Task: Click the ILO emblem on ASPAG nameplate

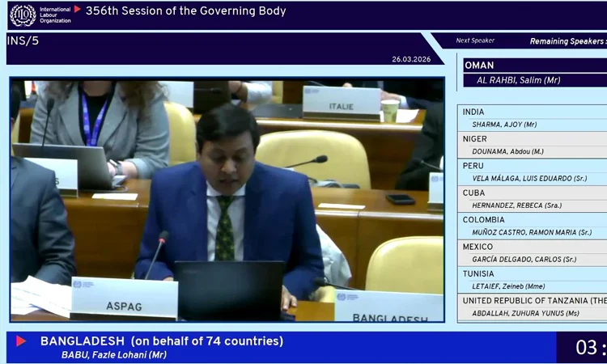Action: [78, 285]
